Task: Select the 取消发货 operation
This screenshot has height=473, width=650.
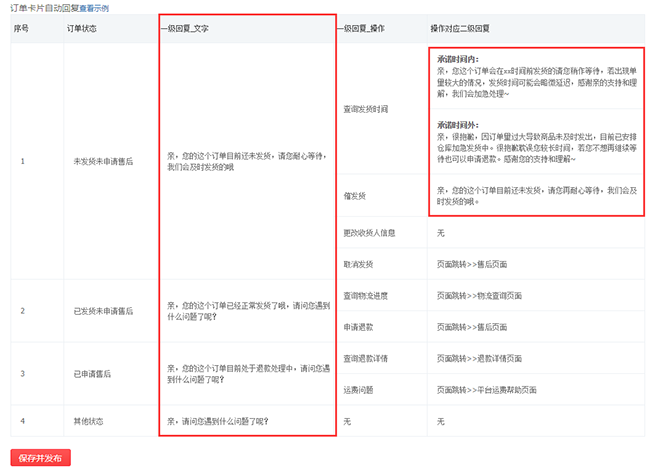Action: click(x=360, y=265)
